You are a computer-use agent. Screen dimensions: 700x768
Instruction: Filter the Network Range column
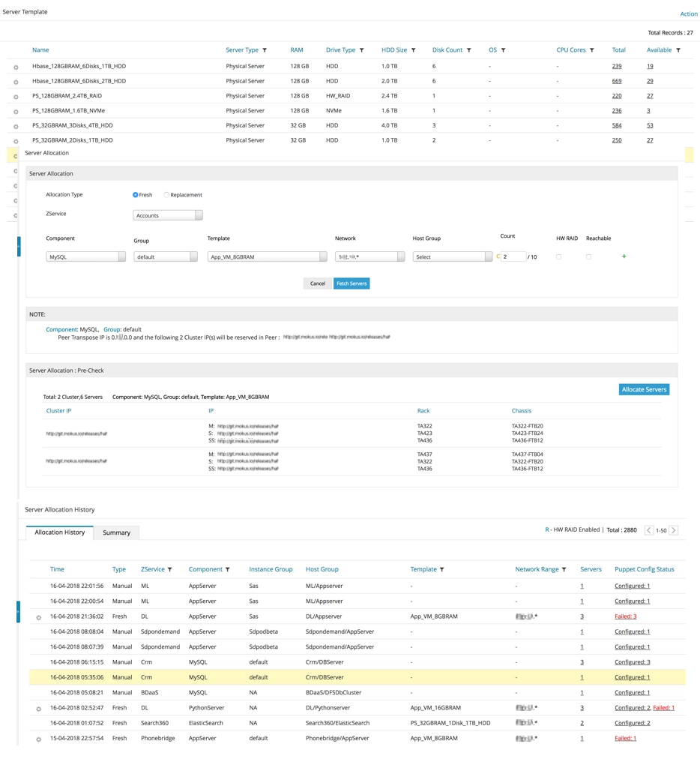[x=564, y=570]
